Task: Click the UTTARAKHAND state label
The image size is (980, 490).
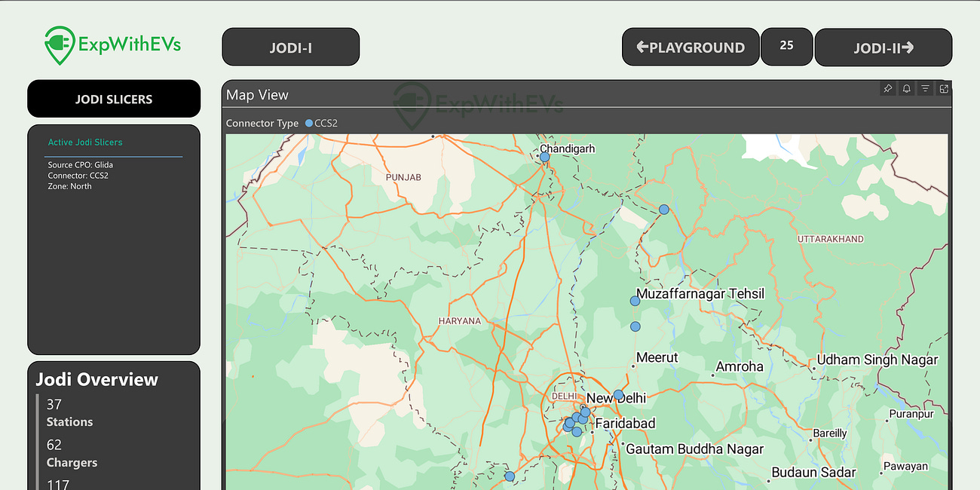Action: [831, 239]
